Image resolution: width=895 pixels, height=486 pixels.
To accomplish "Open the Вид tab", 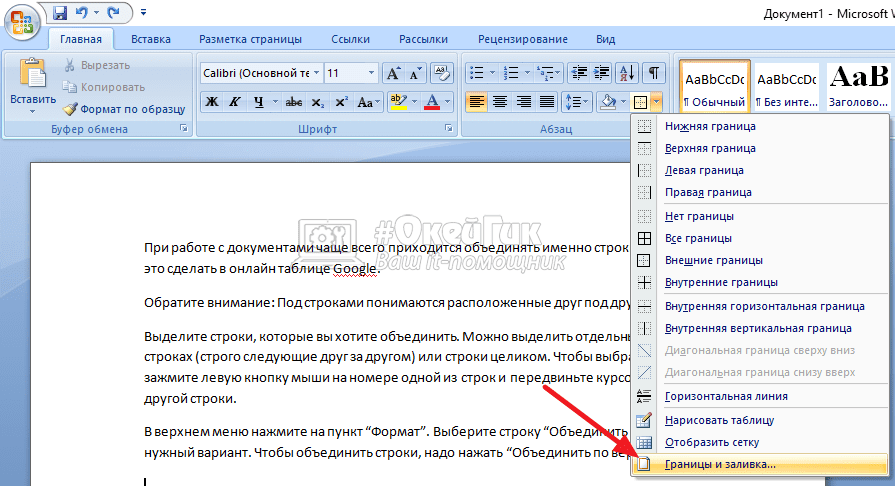I will 606,39.
